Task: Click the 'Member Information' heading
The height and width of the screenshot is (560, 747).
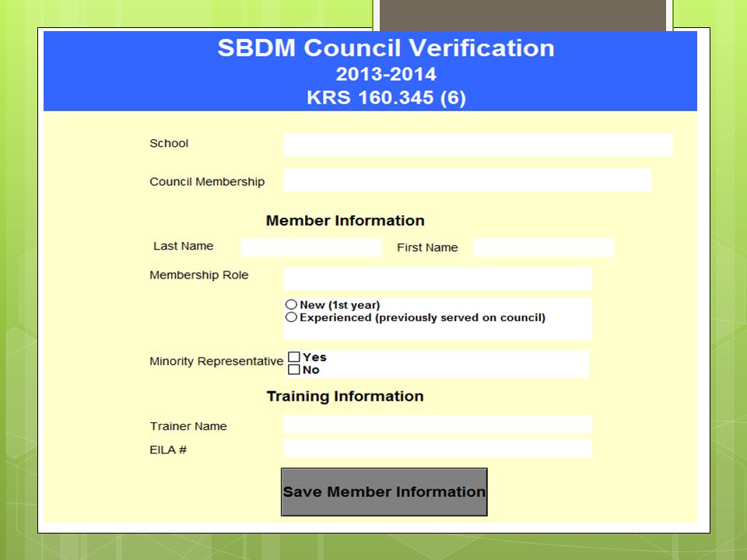Action: (345, 220)
